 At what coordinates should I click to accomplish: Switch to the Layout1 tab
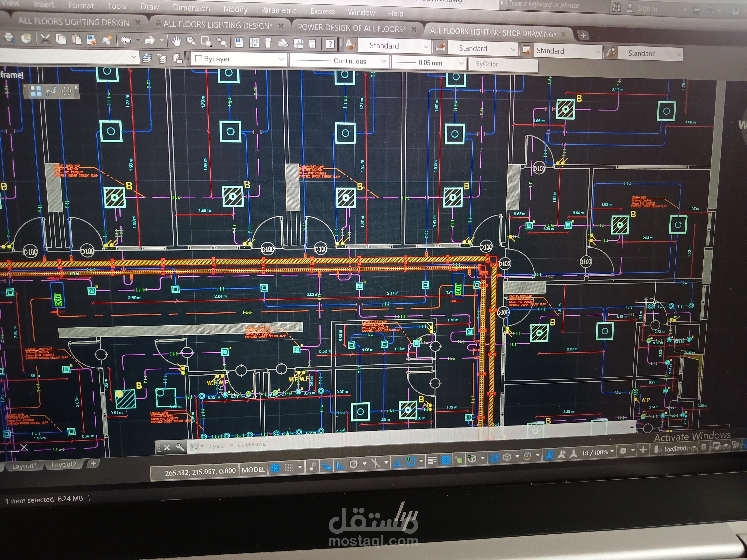(x=24, y=466)
